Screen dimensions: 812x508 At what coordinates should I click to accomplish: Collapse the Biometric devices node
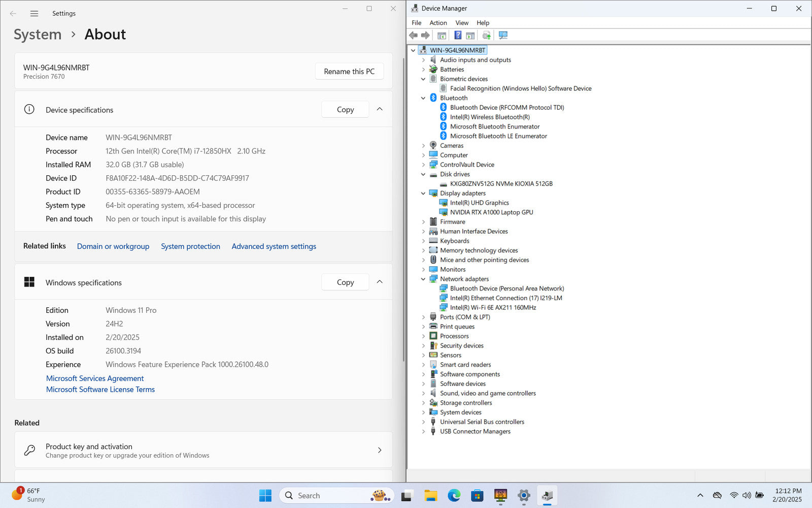(423, 79)
